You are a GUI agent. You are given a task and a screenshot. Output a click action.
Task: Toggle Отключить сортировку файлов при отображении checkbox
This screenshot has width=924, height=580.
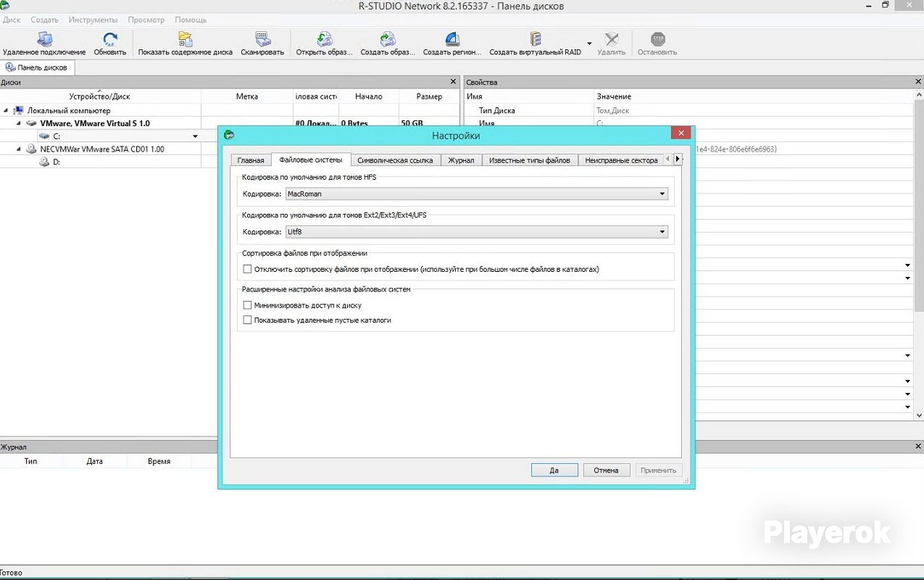click(x=247, y=269)
